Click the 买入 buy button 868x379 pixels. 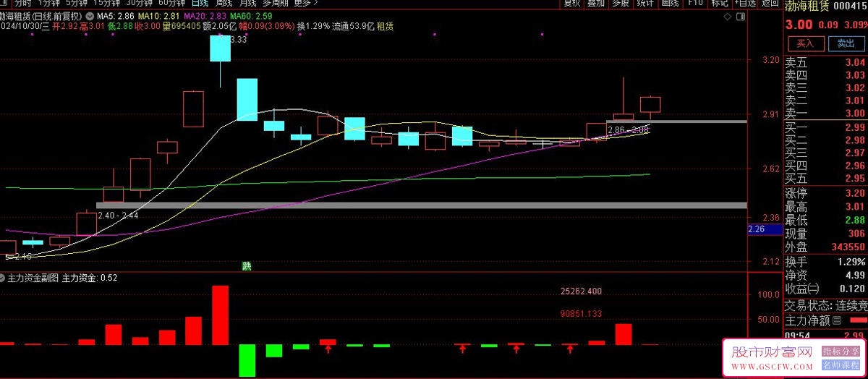point(805,43)
